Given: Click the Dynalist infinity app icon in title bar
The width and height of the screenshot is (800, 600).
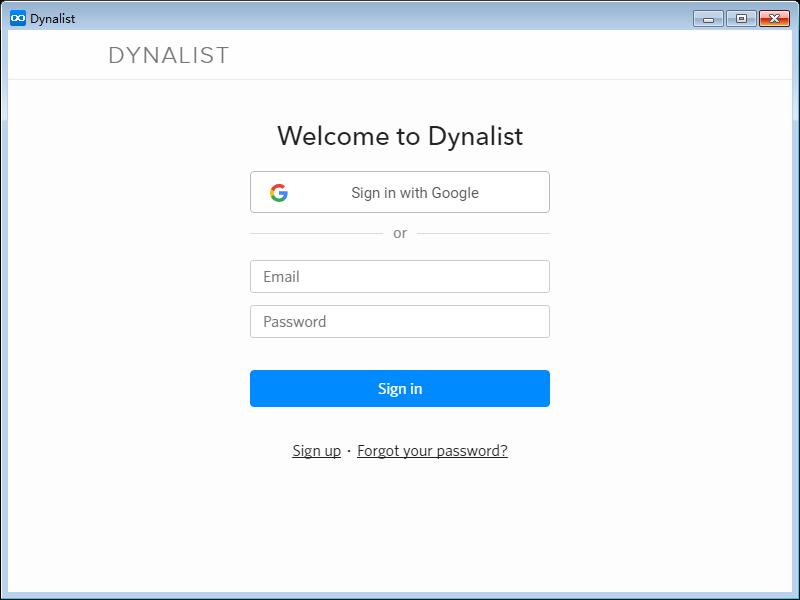Looking at the screenshot, I should [17, 18].
